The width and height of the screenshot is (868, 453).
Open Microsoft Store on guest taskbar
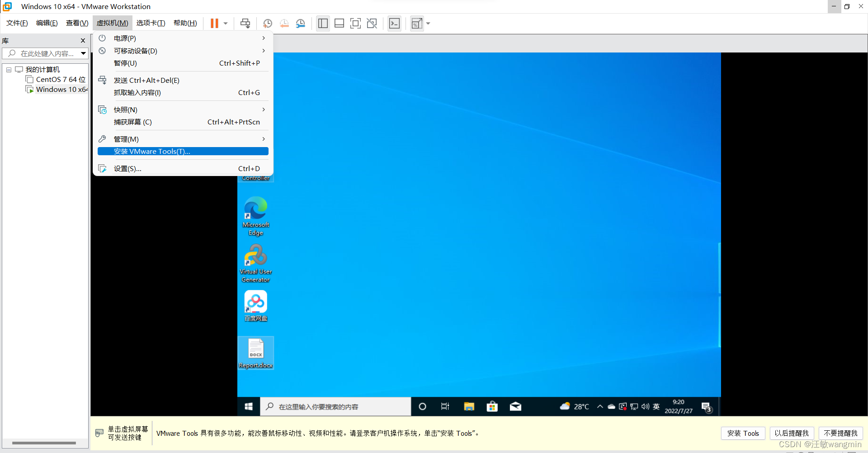pos(492,406)
